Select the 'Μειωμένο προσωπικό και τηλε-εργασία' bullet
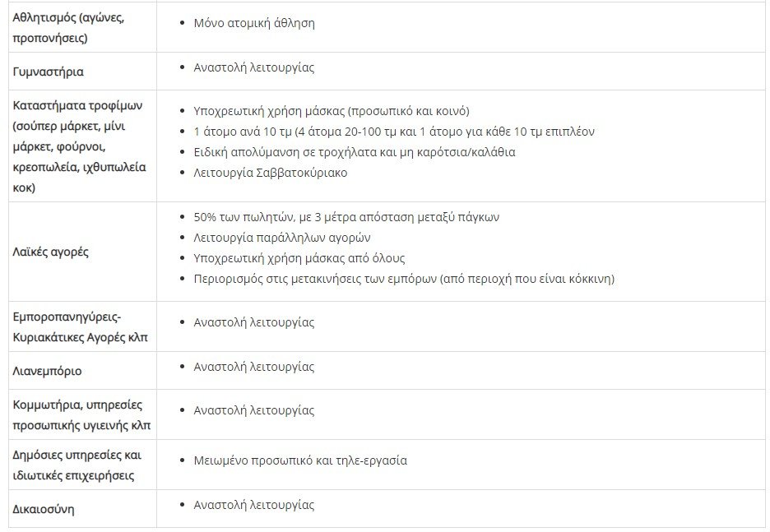770x532 pixels. click(299, 460)
